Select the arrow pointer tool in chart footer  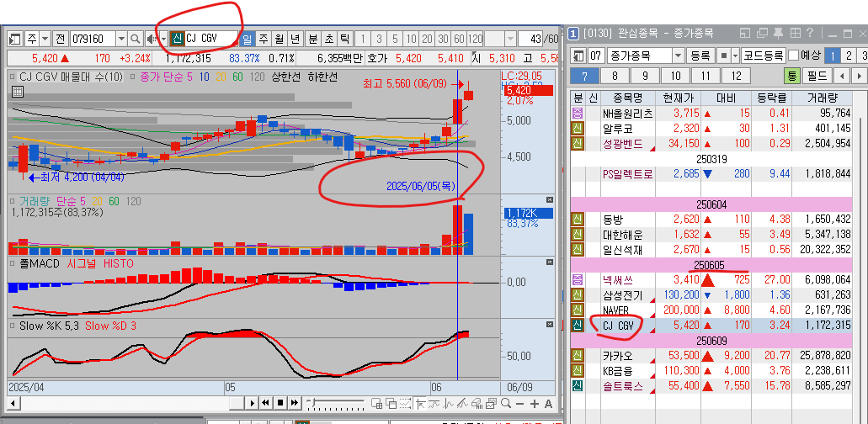tap(420, 404)
